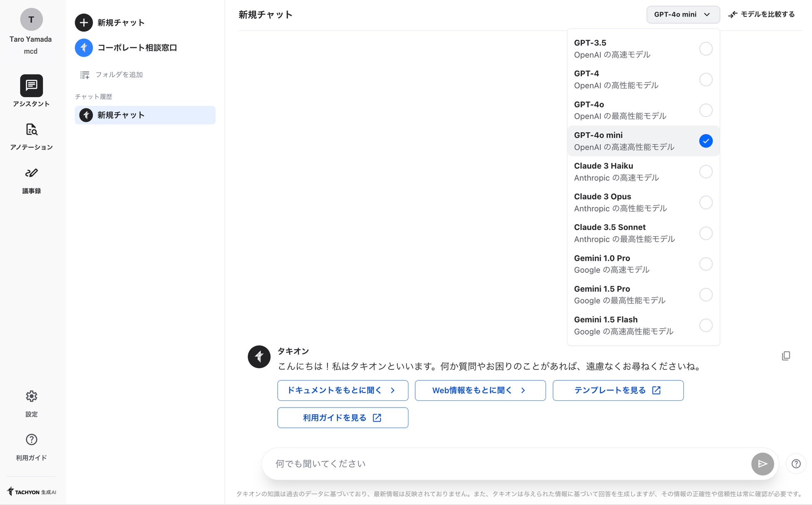This screenshot has width=812, height=505.
Task: Click テンプレートを見る button
Action: point(618,390)
